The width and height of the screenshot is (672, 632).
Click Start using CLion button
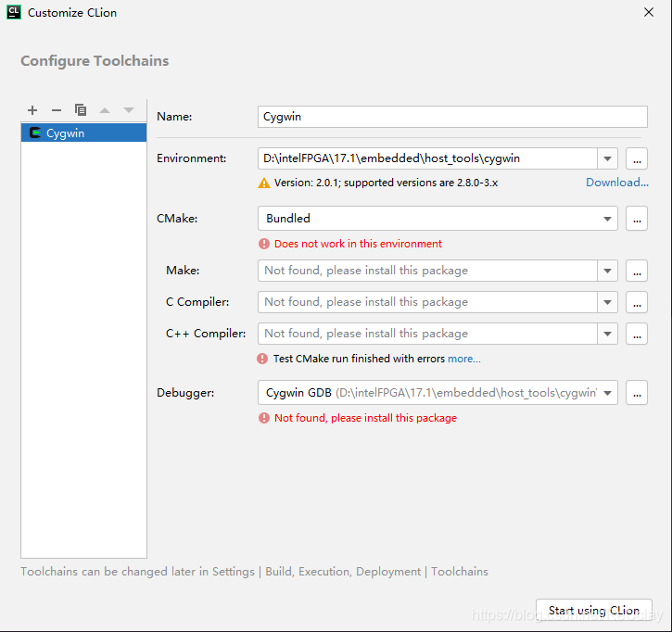tap(593, 610)
